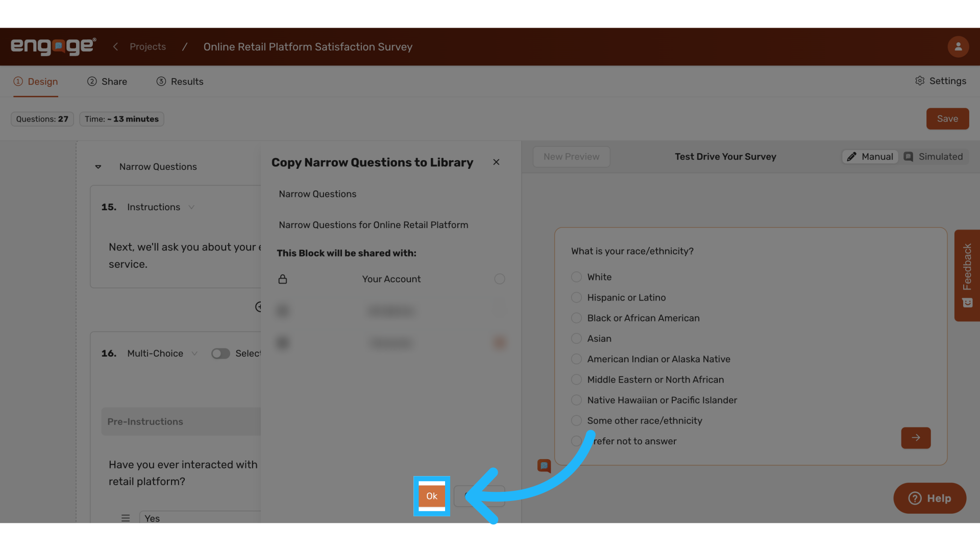Switch to the Design tab

click(36, 82)
